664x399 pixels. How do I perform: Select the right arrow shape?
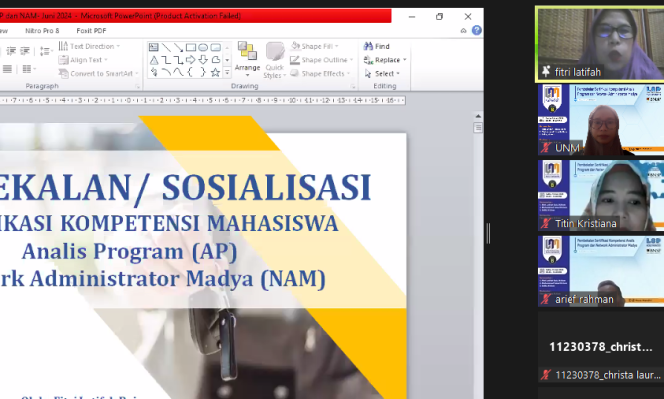[191, 60]
